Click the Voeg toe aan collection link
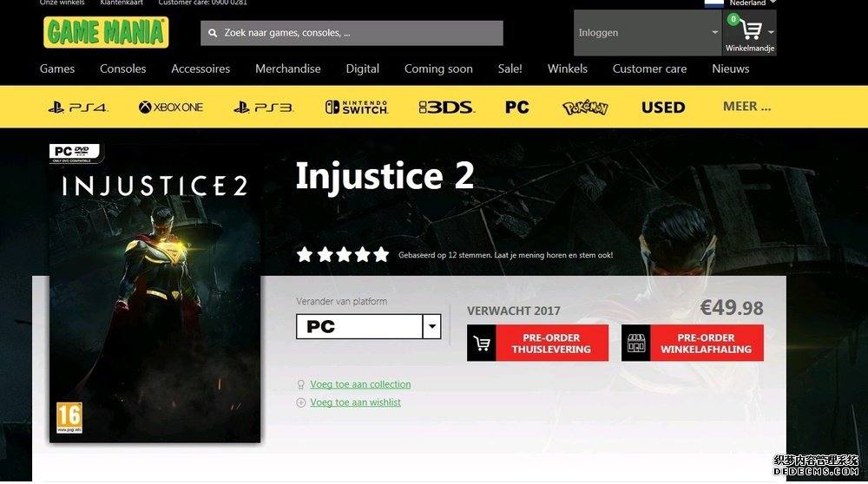 [360, 384]
